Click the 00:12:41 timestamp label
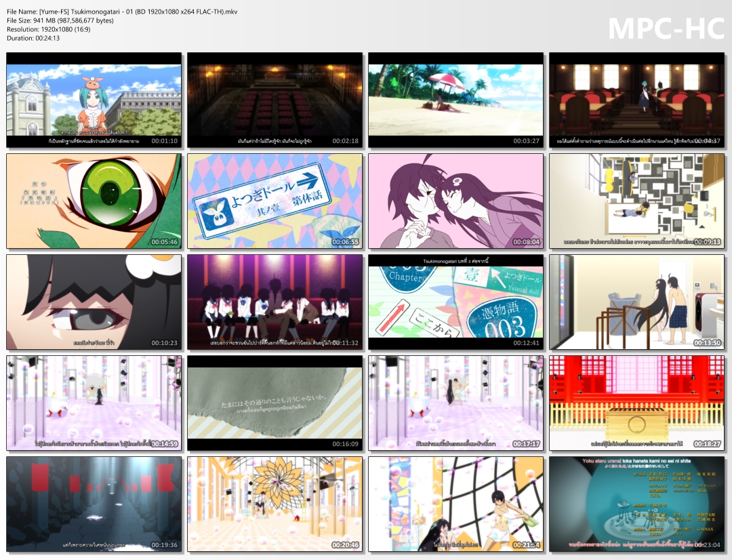This screenshot has width=732, height=560. [526, 343]
